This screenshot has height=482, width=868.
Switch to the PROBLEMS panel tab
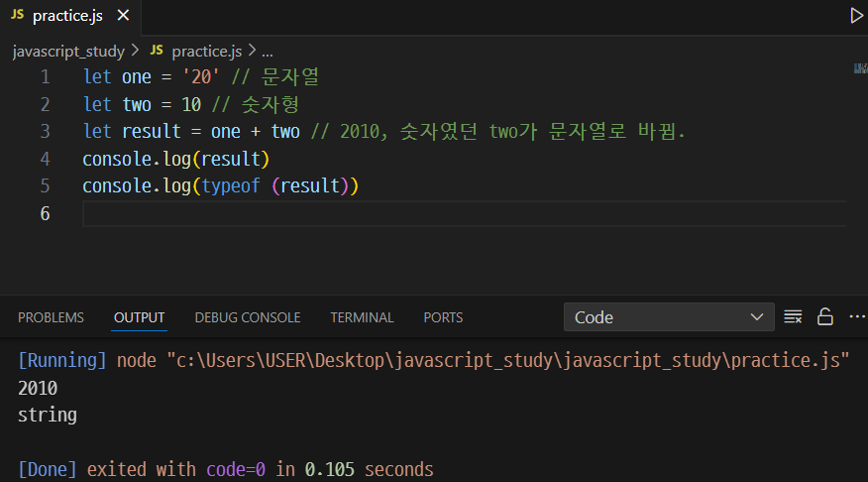[x=51, y=317]
